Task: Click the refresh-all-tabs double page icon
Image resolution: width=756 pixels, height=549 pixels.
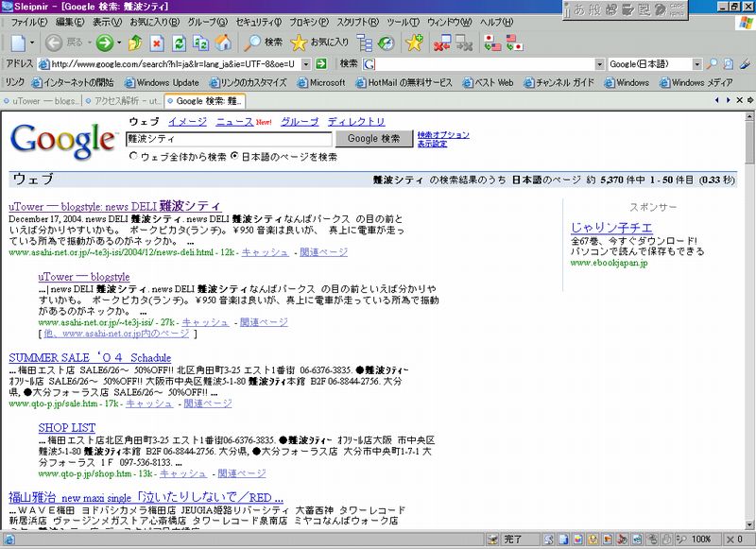Action: tap(200, 43)
